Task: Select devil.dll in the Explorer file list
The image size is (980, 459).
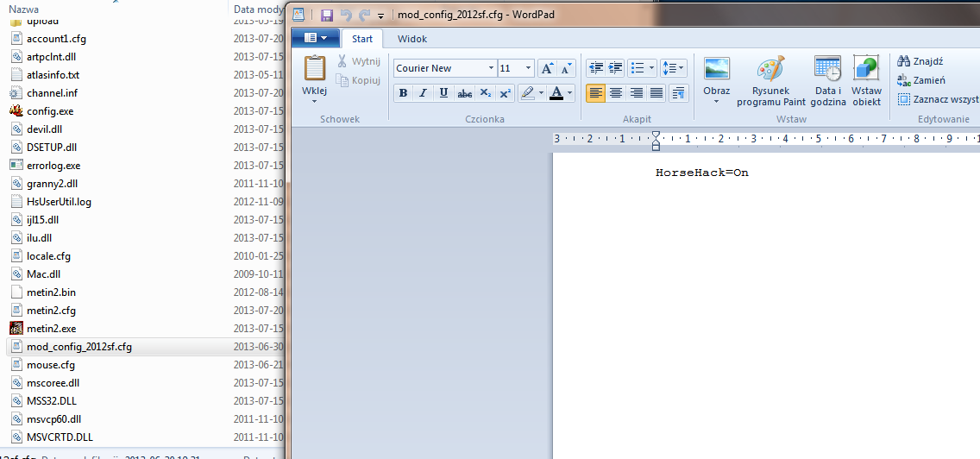Action: coord(44,129)
